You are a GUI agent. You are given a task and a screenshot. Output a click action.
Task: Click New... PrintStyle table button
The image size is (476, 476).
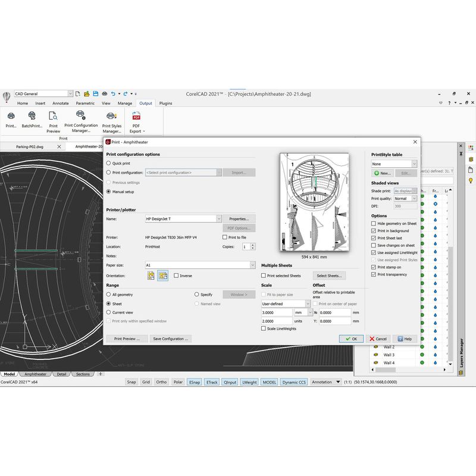383,173
